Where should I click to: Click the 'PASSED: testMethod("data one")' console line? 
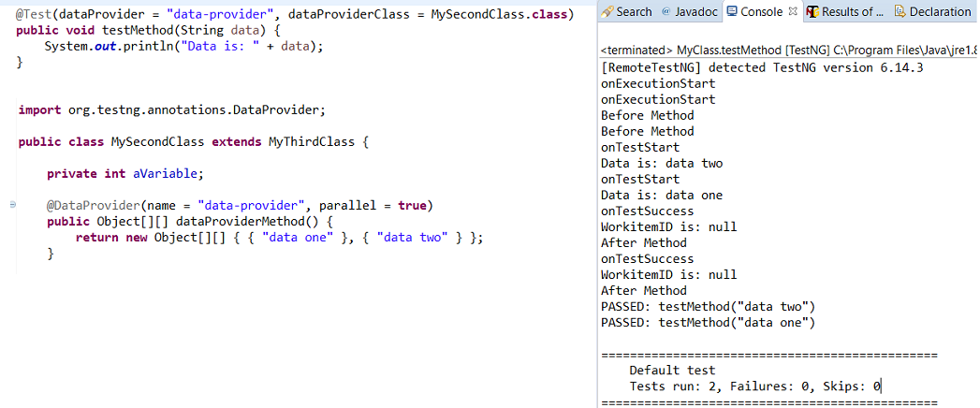(708, 323)
